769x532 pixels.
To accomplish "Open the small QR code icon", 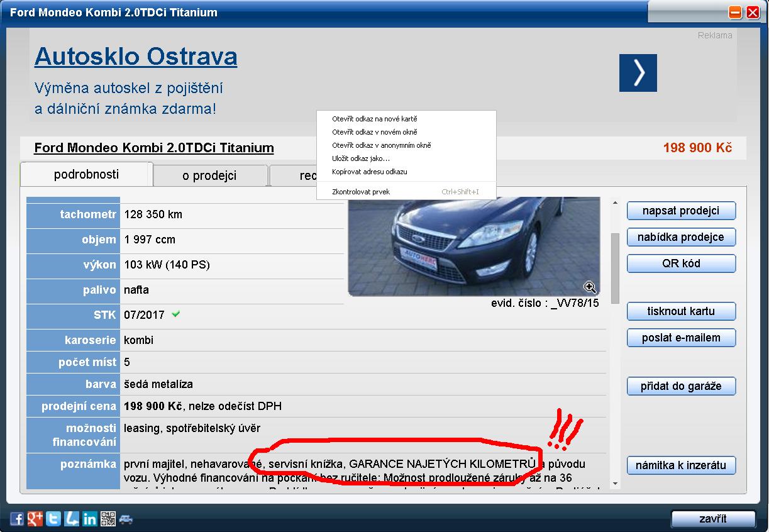I will tap(108, 519).
